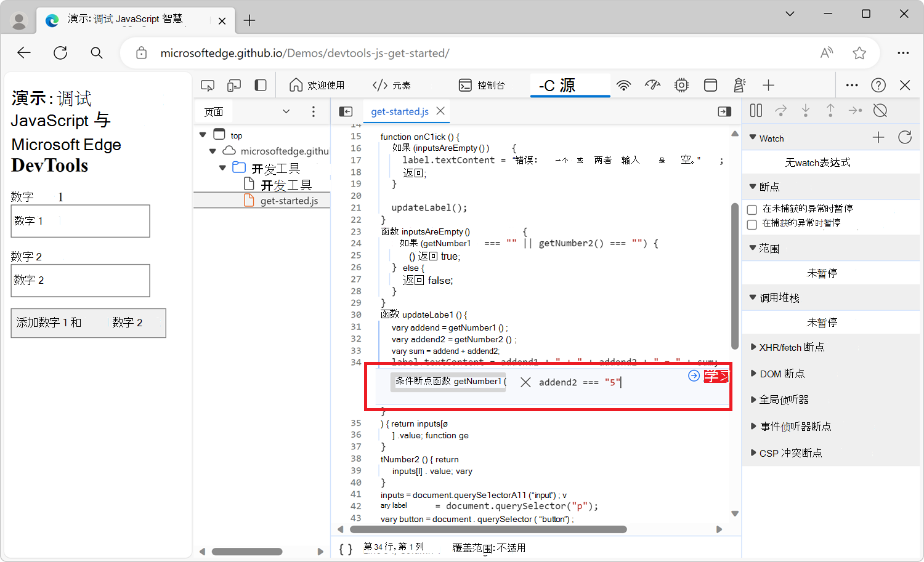Refresh watch expressions icon
924x562 pixels.
pos(905,137)
